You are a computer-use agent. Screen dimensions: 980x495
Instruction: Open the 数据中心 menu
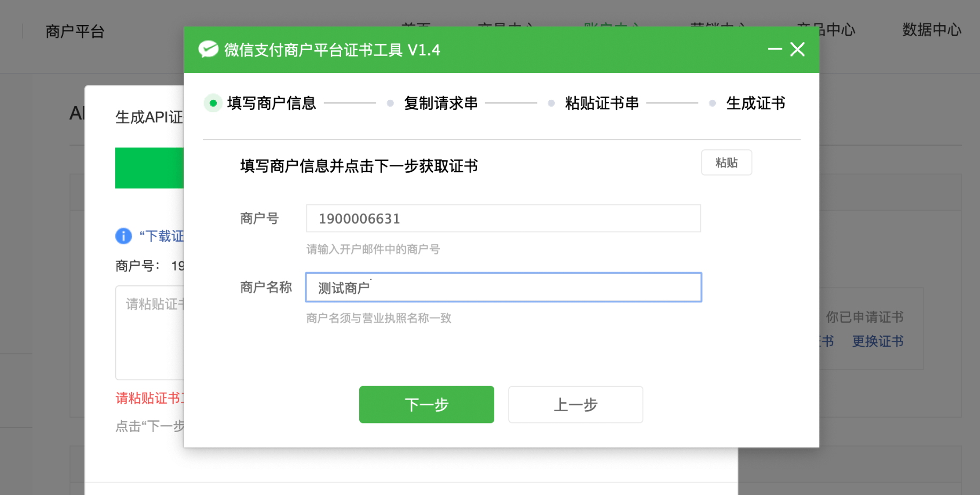(x=931, y=30)
